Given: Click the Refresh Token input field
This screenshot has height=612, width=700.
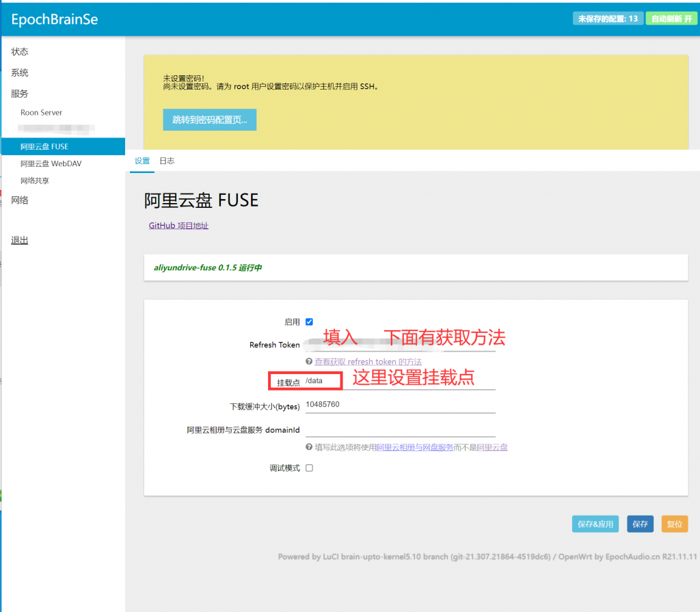Looking at the screenshot, I should coord(400,345).
